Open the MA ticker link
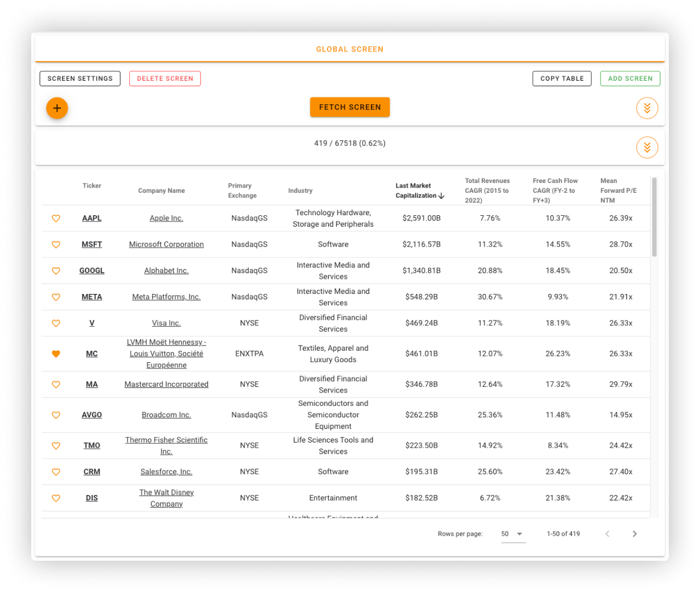This screenshot has width=700, height=592. click(92, 385)
